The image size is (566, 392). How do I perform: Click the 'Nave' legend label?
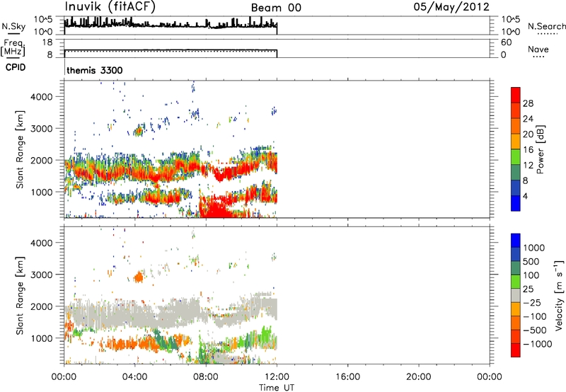coord(538,49)
